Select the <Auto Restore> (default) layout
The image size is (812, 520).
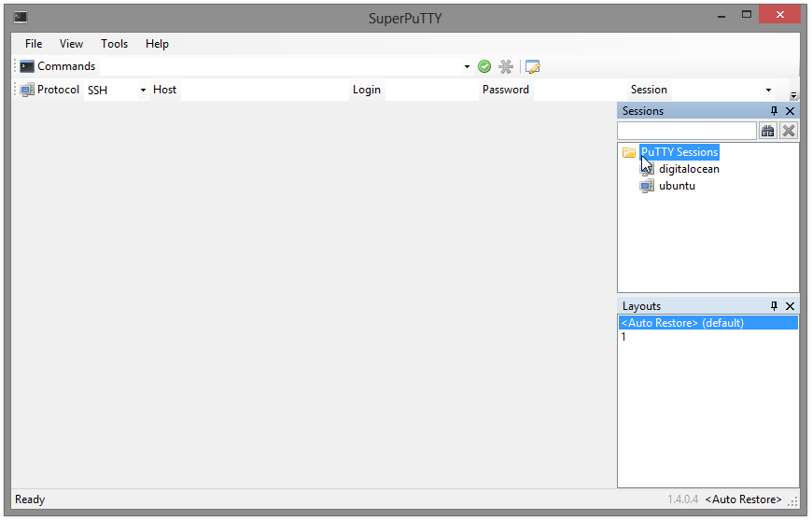[x=708, y=323]
